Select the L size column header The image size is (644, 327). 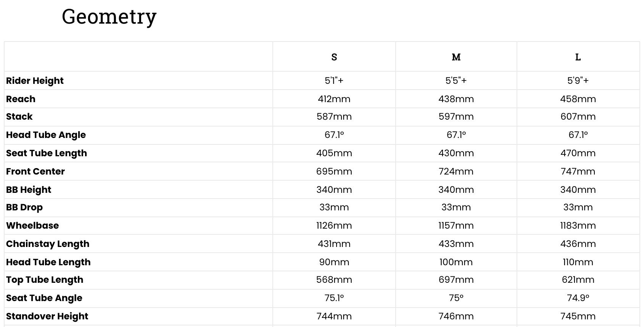point(578,57)
